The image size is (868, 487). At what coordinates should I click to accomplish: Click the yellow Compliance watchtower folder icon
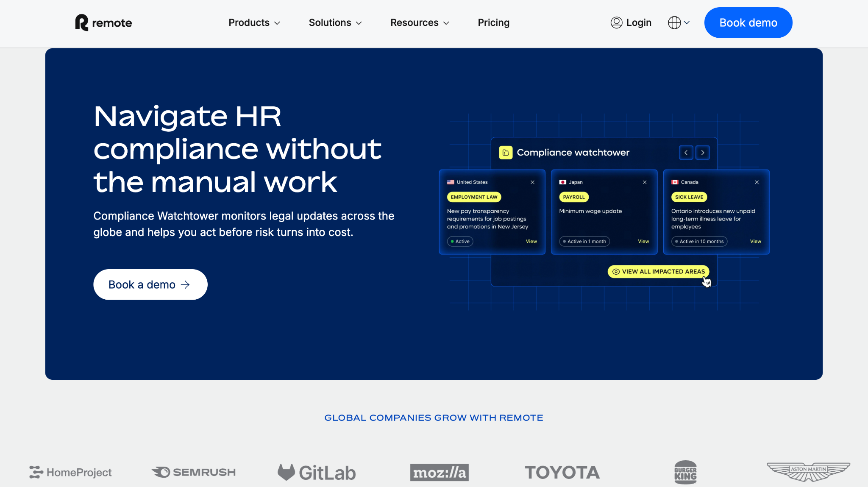[506, 153]
